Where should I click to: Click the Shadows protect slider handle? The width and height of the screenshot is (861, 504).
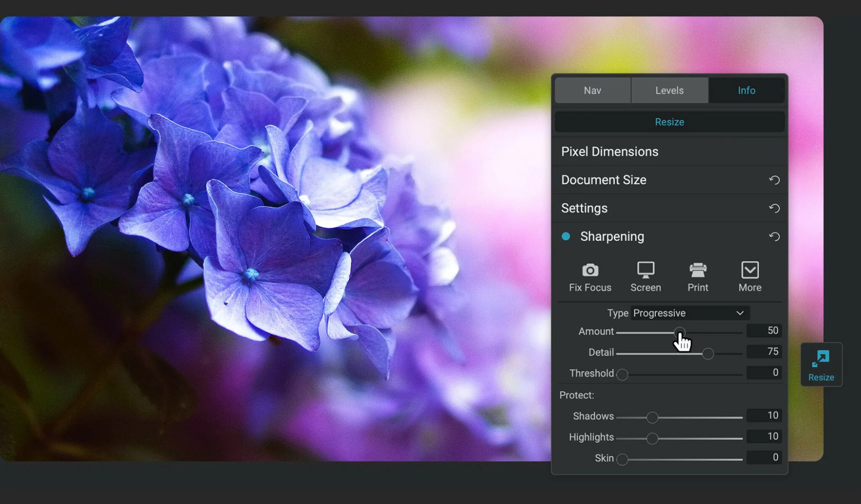tap(652, 417)
